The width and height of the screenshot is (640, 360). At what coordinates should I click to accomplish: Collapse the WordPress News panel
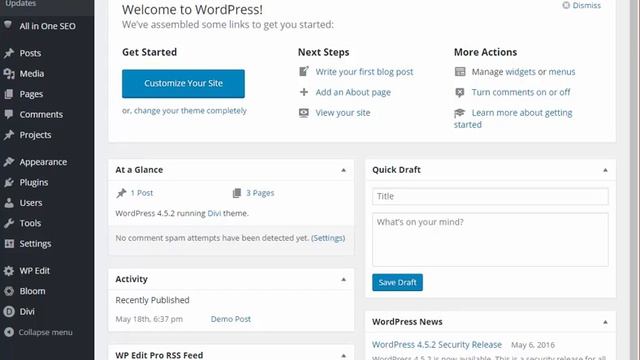tap(605, 322)
